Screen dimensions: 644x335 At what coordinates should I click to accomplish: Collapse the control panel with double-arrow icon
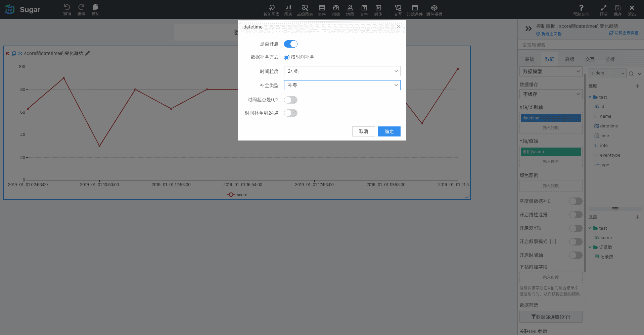pos(528,29)
